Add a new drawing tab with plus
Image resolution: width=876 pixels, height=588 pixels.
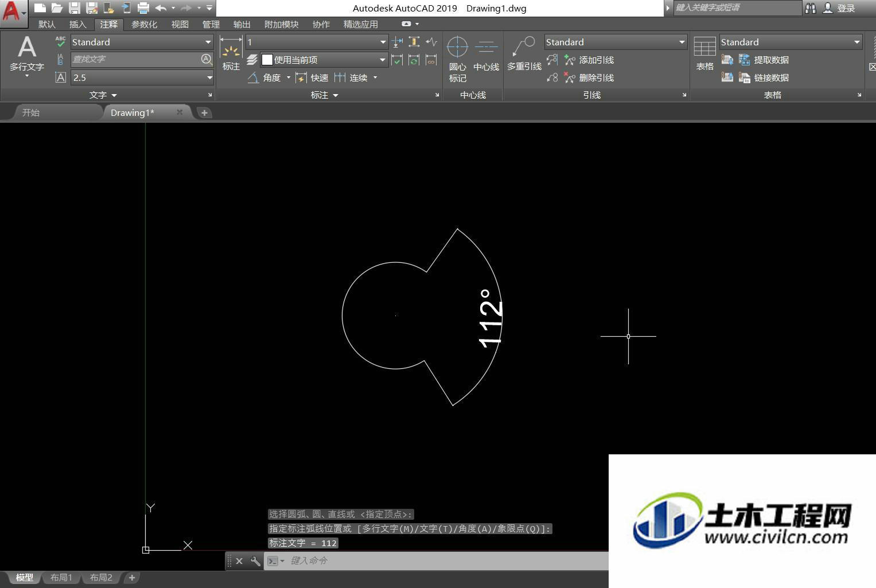coord(204,112)
